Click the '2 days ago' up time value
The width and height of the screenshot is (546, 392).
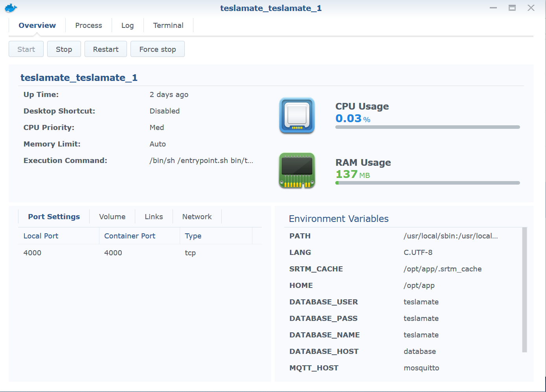point(169,95)
